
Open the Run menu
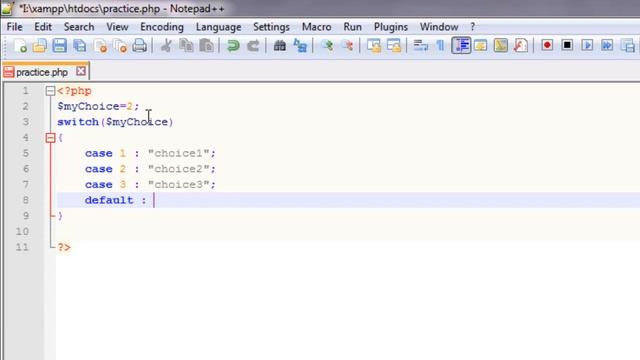(352, 27)
